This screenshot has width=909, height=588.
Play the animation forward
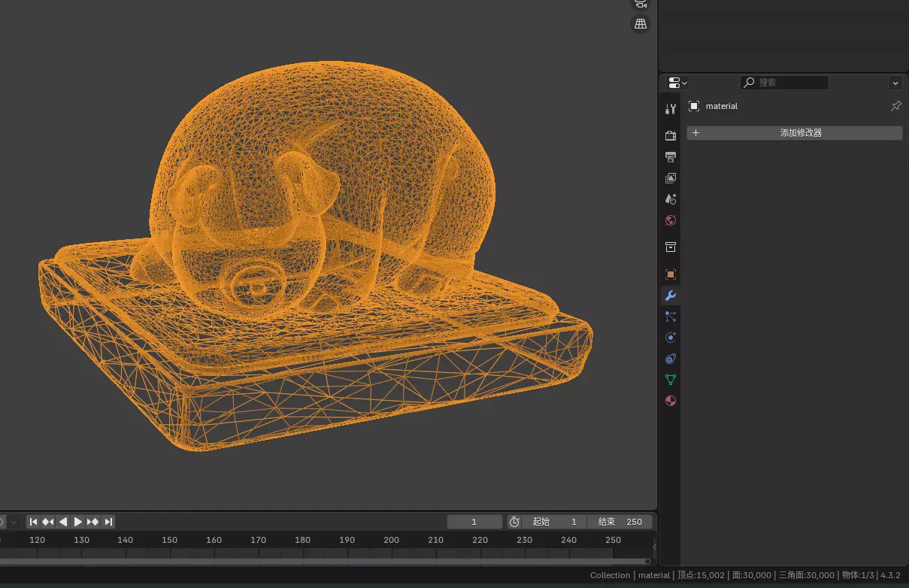[78, 522]
